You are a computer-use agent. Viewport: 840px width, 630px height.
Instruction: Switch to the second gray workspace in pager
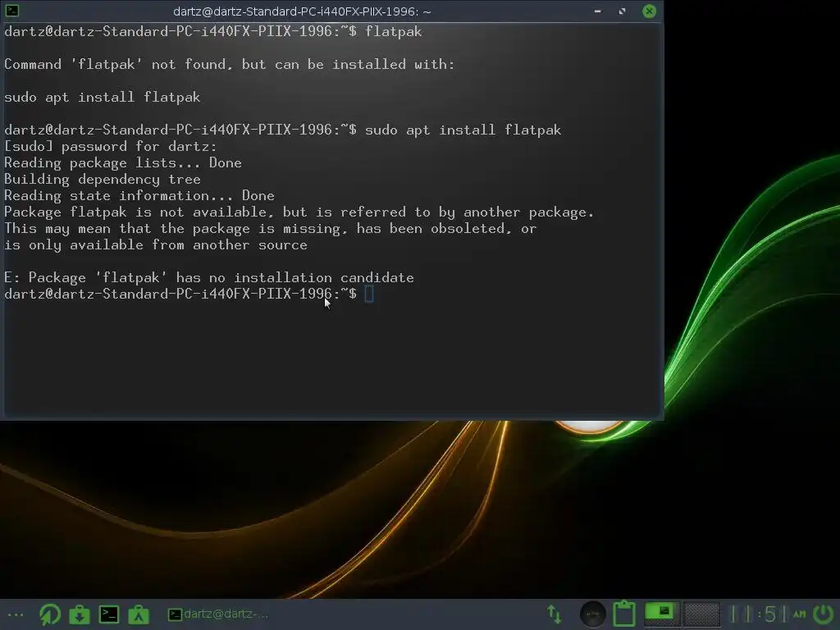point(701,614)
